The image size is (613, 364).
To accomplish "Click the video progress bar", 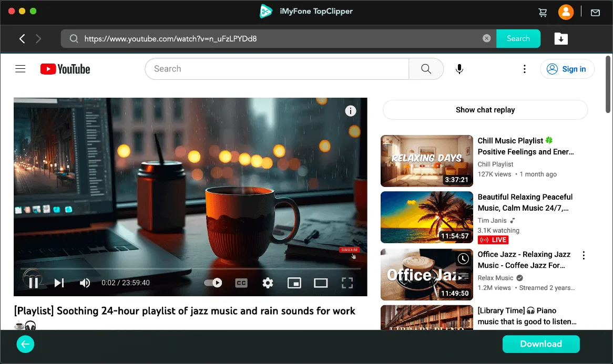I will [190, 269].
